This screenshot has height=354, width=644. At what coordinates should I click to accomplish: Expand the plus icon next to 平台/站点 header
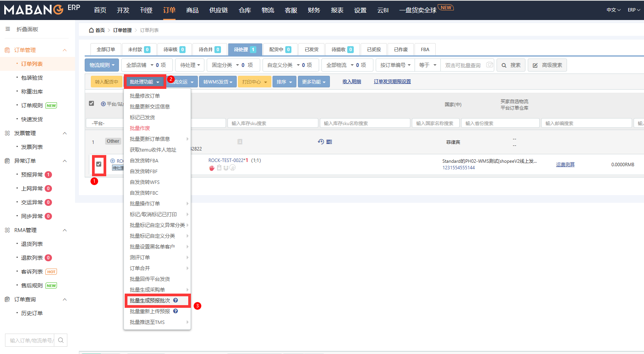(x=103, y=104)
